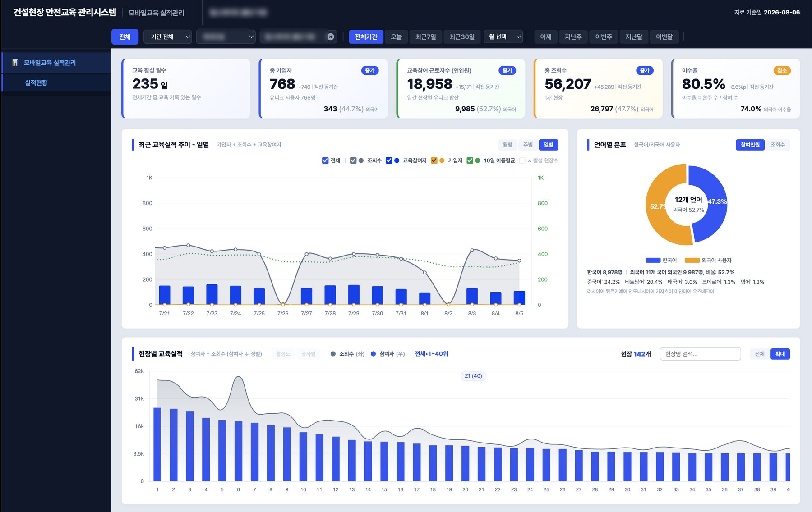This screenshot has width=812, height=512.
Task: Click the 이번주 quick filter button
Action: click(604, 37)
